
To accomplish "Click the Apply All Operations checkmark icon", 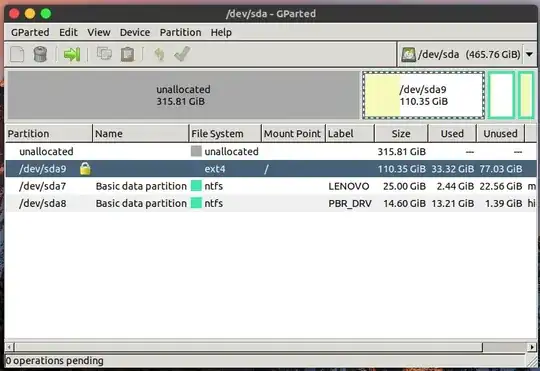I will [x=182, y=54].
